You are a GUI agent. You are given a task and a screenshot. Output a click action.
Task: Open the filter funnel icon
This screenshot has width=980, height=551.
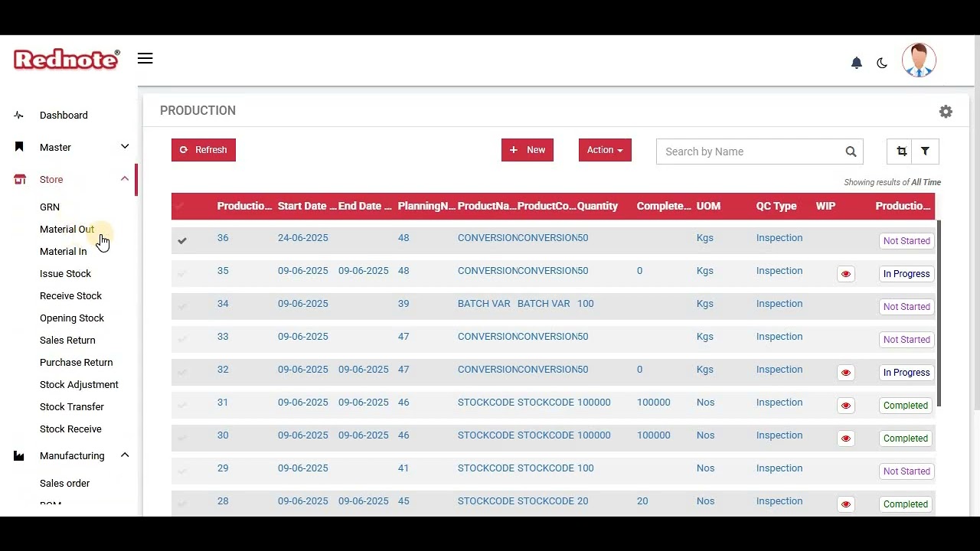(x=925, y=152)
